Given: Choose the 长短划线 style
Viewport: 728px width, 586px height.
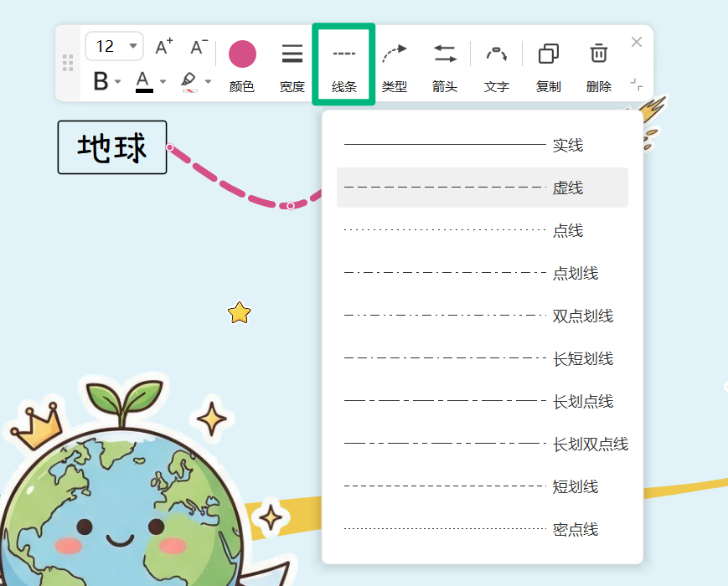Looking at the screenshot, I should click(x=483, y=358).
